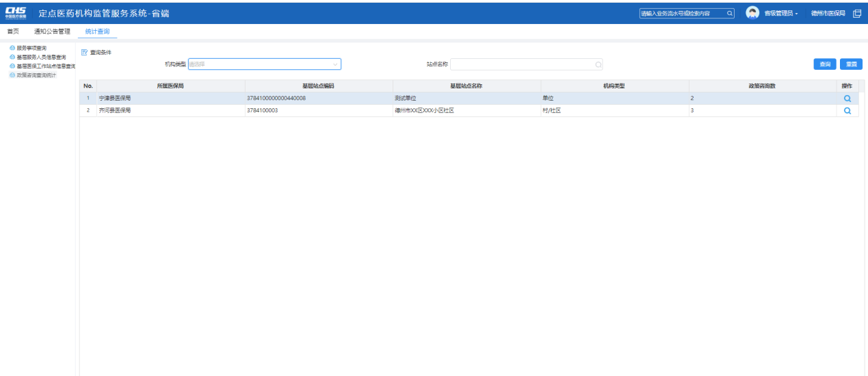Click the 基层站点编码 column header
The image size is (868, 376).
[x=319, y=86]
